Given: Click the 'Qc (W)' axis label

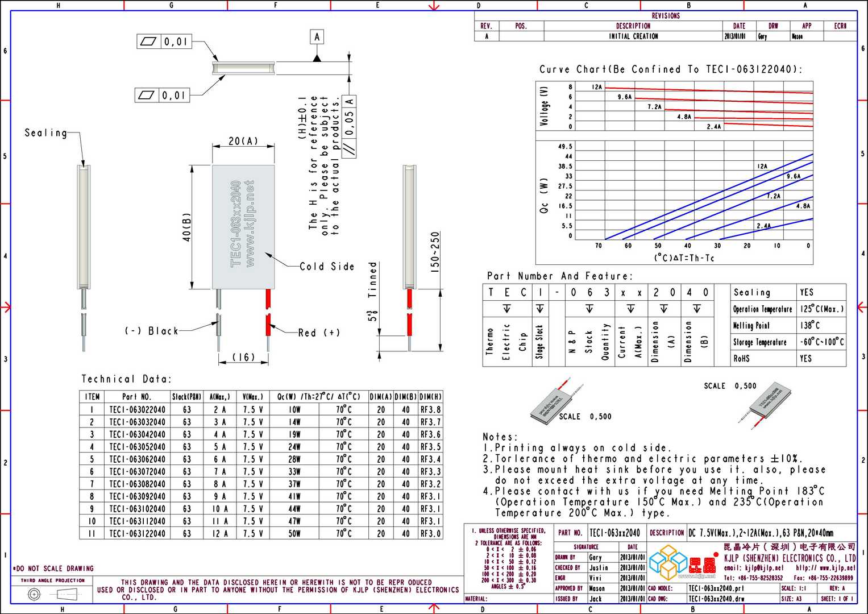Looking at the screenshot, I should click(544, 196).
